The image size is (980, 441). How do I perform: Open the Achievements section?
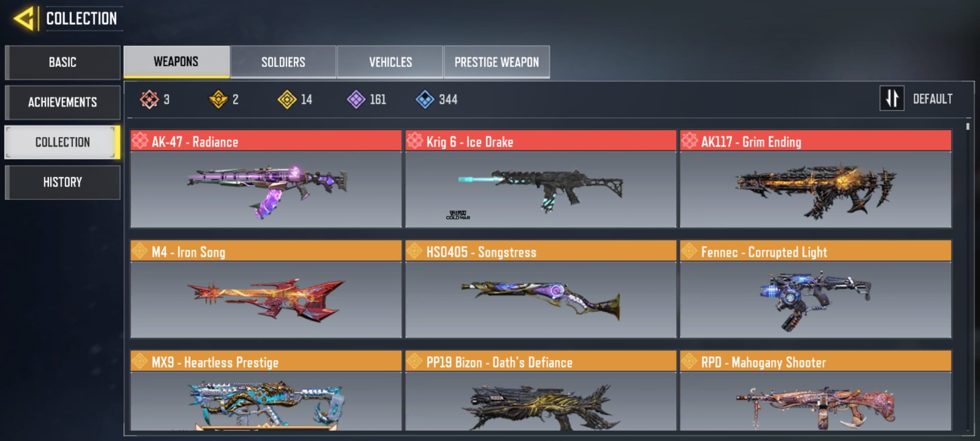(63, 102)
